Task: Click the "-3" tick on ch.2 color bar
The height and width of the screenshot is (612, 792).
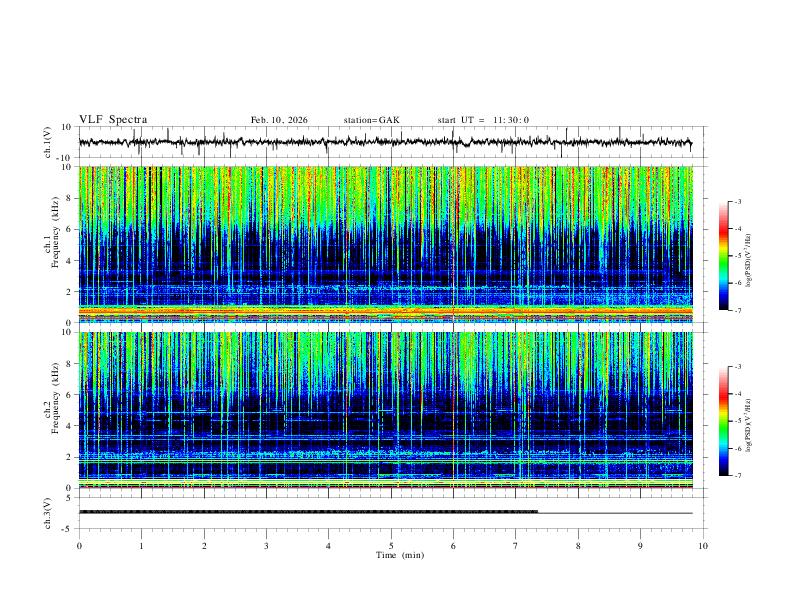Action: (x=738, y=367)
